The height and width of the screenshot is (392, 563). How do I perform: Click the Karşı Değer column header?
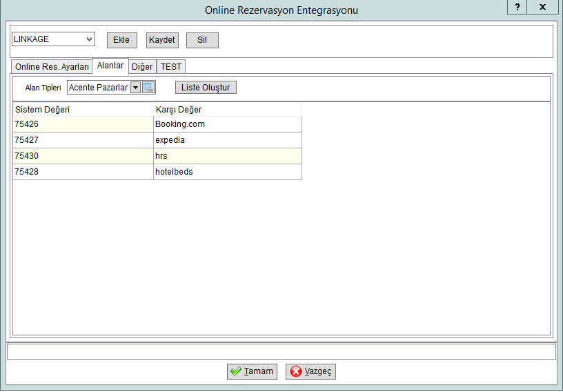228,110
